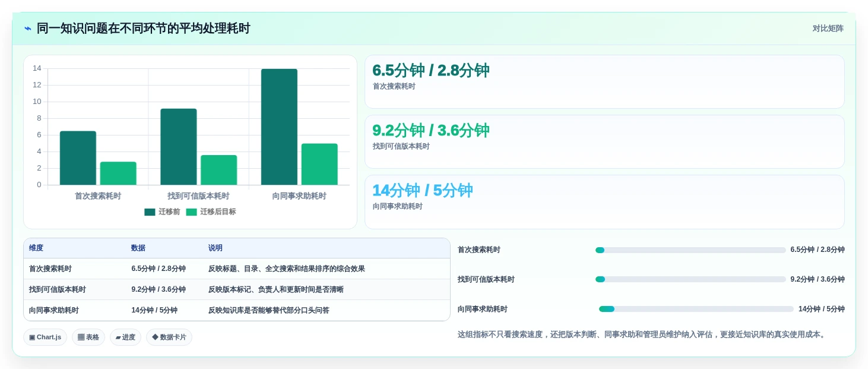Image resolution: width=868 pixels, height=369 pixels.
Task: Click the light green 迁移后目标 legend color box
Action: (x=191, y=212)
